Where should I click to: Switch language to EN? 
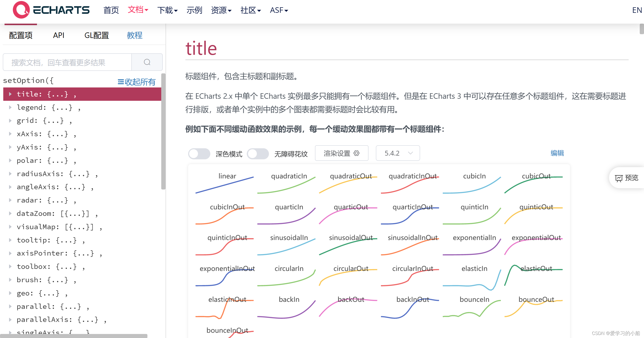click(637, 10)
